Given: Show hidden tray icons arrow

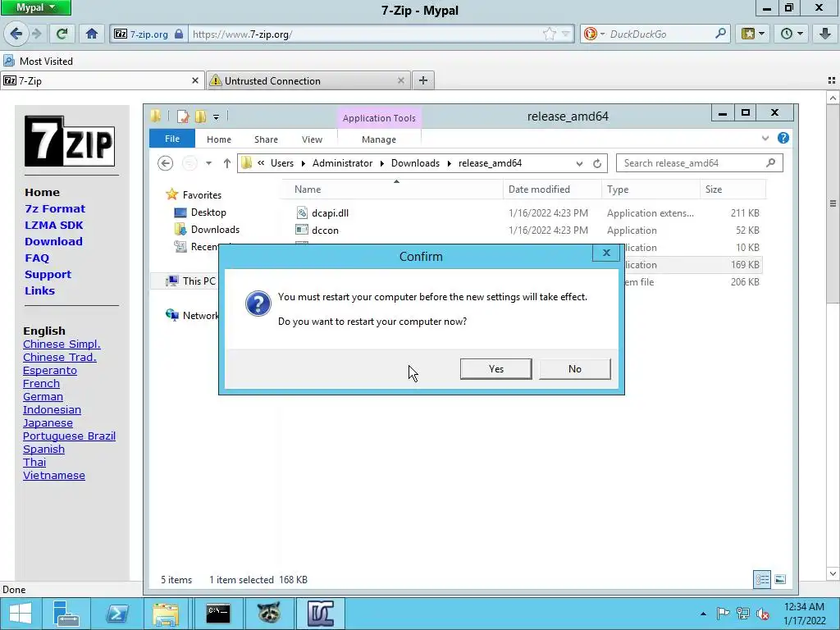Looking at the screenshot, I should tap(703, 614).
